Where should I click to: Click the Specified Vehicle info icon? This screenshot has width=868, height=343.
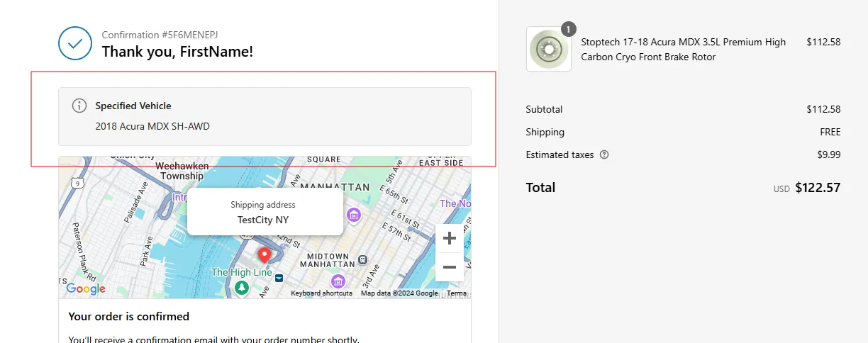point(79,106)
